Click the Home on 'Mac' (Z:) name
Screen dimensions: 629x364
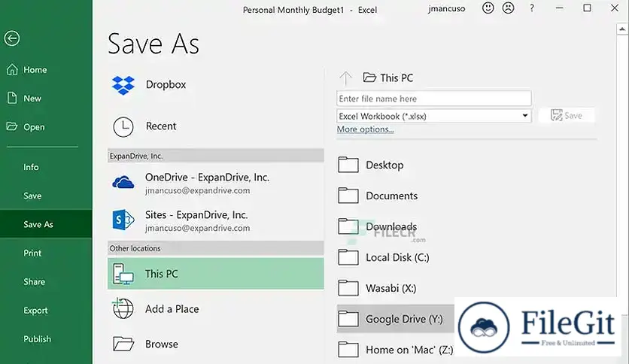[409, 350]
